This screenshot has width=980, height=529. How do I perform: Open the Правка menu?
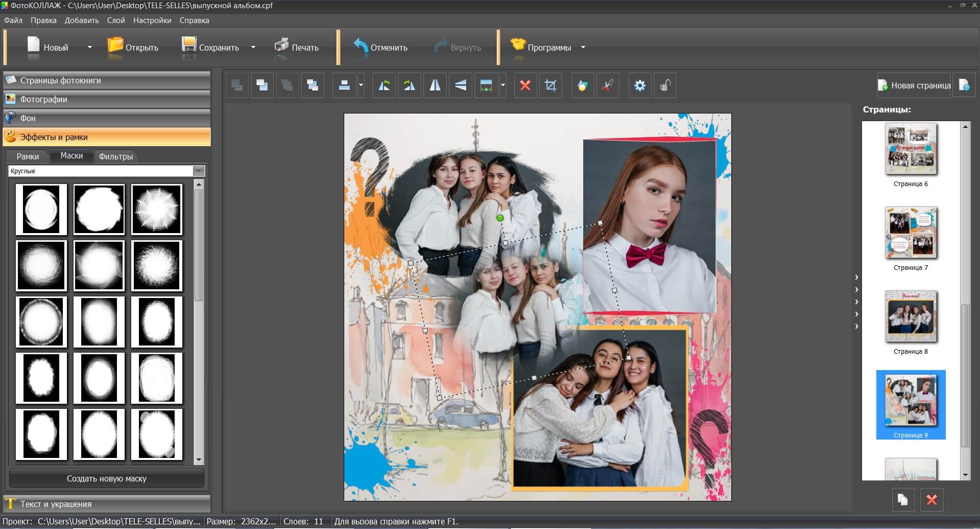click(x=43, y=20)
